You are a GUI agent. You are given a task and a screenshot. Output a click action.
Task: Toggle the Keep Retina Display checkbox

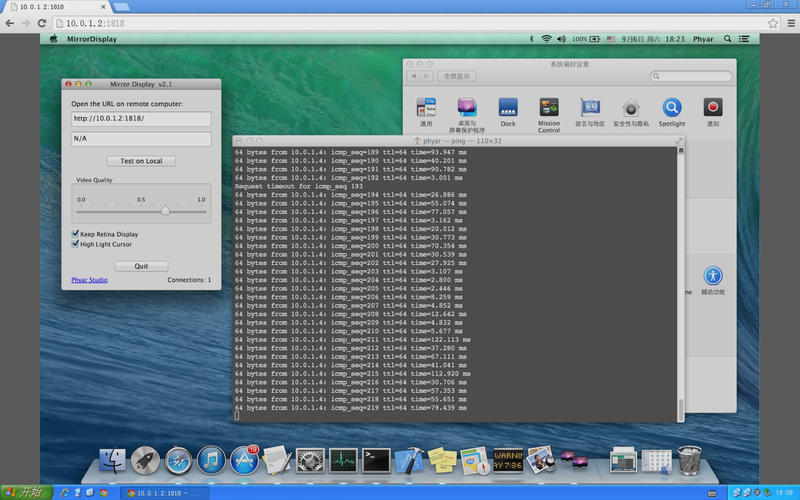tap(75, 234)
